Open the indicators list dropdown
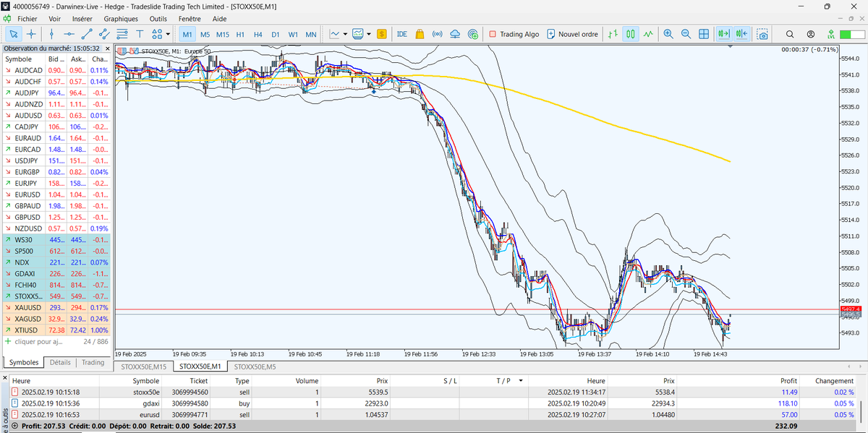The height and width of the screenshot is (433, 868). [338, 34]
